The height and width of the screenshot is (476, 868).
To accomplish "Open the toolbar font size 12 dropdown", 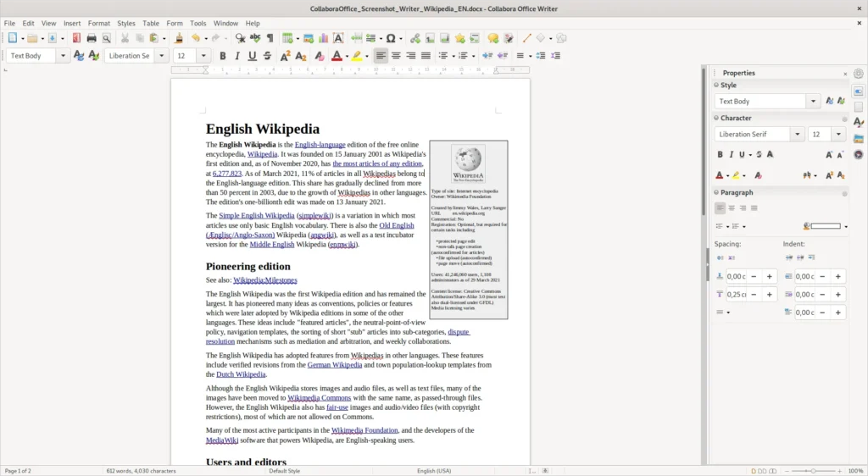I will 203,56.
